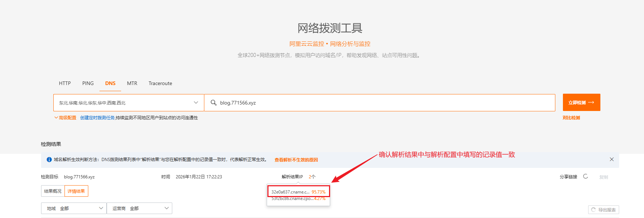Click the share link loading spinner icon

585,177
